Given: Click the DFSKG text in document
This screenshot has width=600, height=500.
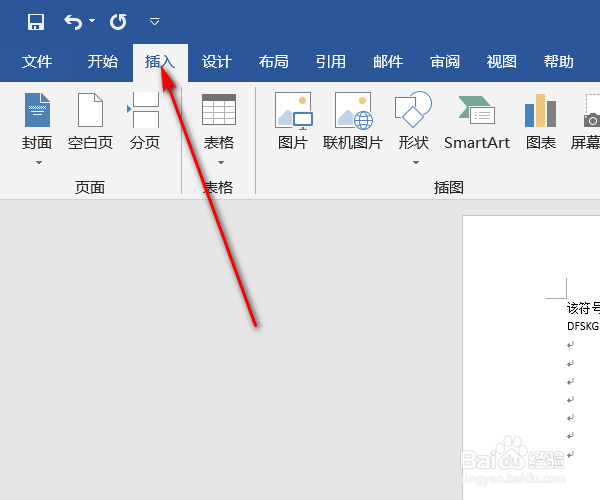Looking at the screenshot, I should tap(582, 326).
